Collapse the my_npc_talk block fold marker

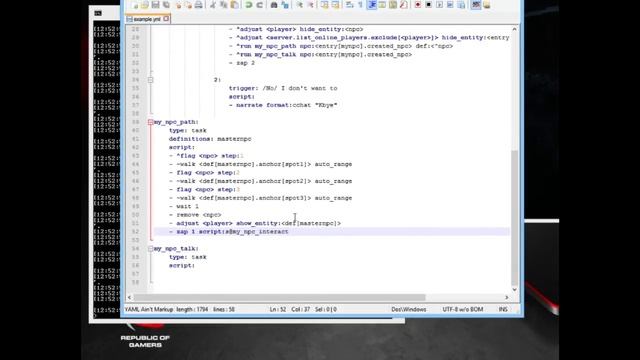[x=150, y=249]
